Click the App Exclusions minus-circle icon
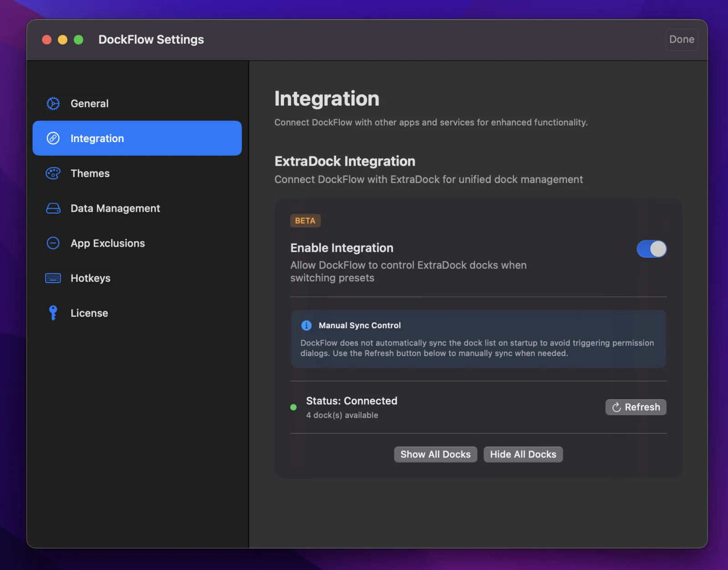Screen dimensions: 728x570 (53, 243)
